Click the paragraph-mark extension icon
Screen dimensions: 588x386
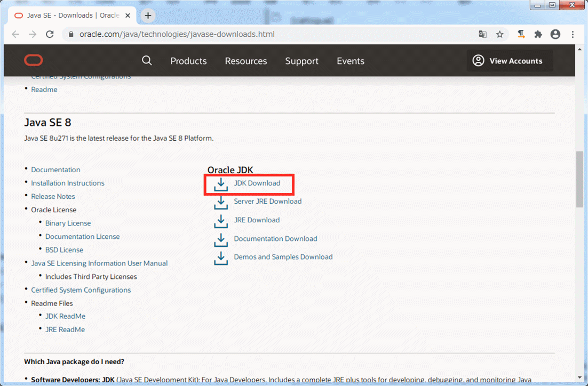point(521,34)
